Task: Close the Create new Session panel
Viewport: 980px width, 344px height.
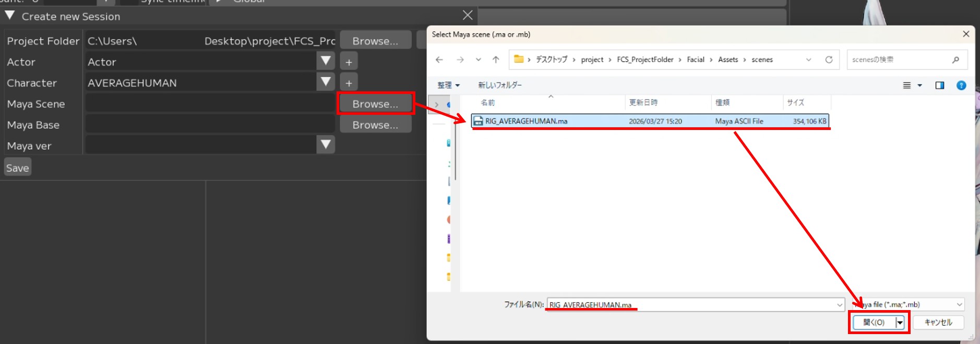Action: (x=468, y=16)
